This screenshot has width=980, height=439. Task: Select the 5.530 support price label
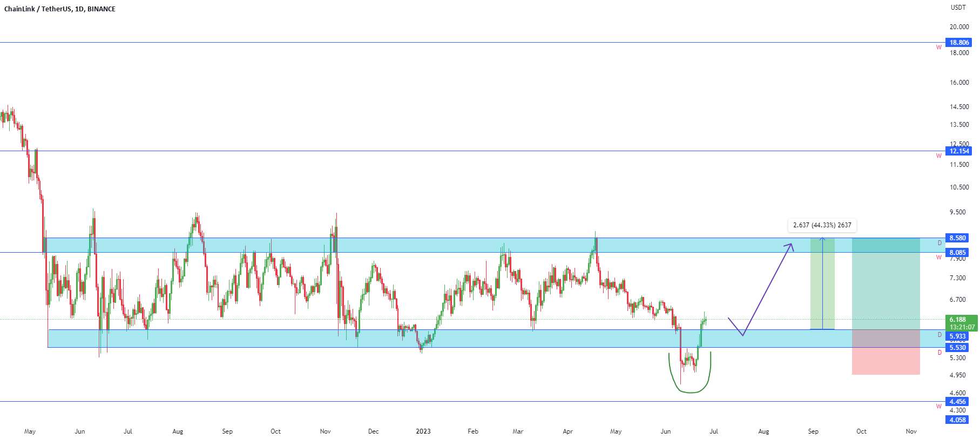tap(958, 348)
